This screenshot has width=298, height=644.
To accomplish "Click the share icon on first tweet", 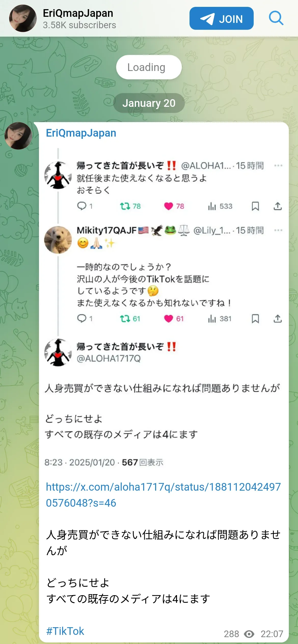I will click(278, 206).
